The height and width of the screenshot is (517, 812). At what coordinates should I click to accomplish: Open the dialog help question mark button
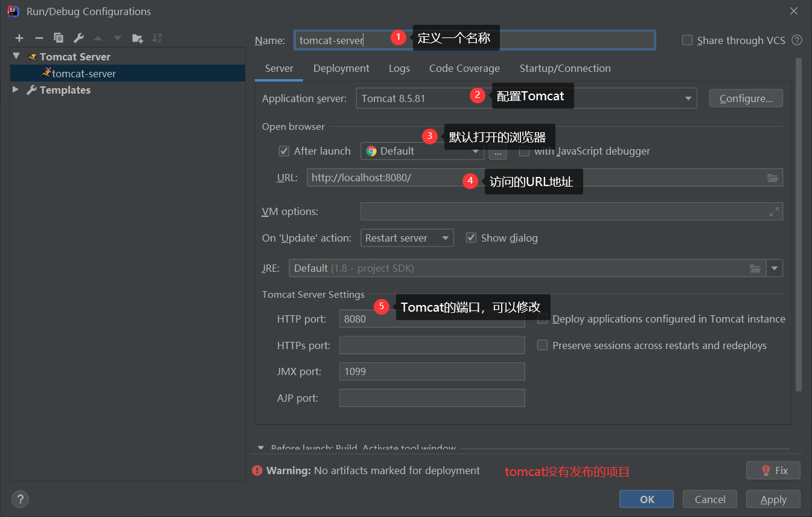point(20,499)
